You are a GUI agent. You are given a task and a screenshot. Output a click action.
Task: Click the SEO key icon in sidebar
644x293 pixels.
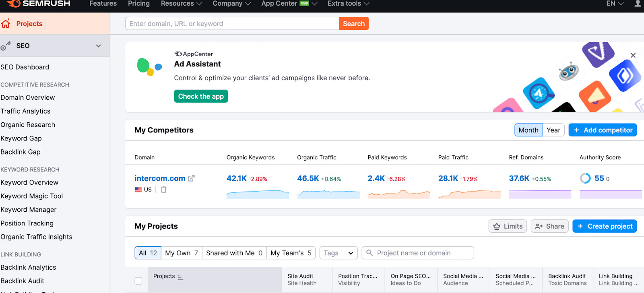(6, 46)
